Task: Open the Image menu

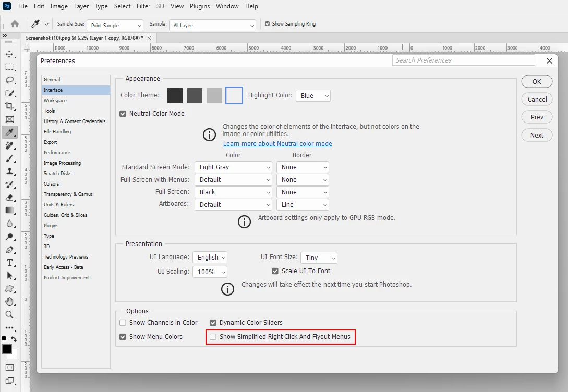Action: pyautogui.click(x=59, y=6)
